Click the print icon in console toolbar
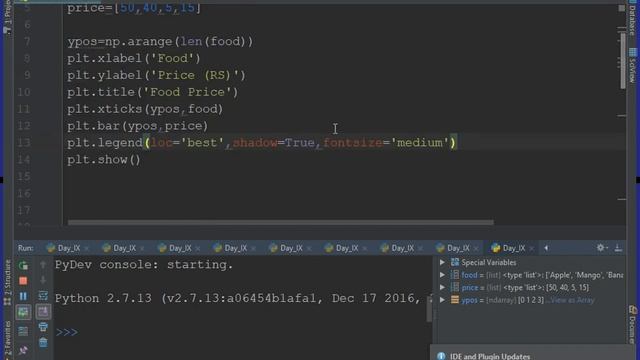 point(43,327)
